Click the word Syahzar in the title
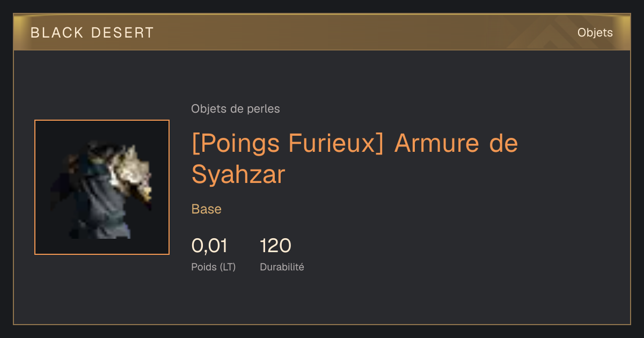 (x=238, y=174)
